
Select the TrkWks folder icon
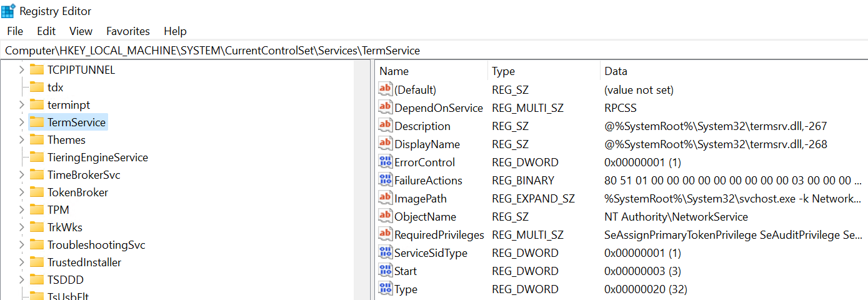37,227
